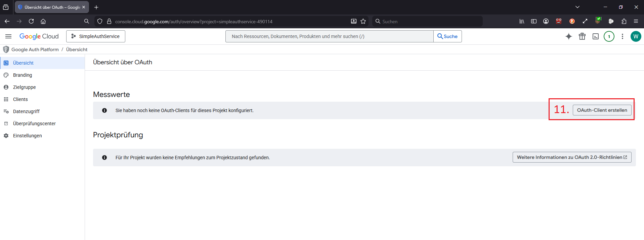Click the site padlock security icon
Viewport: 644px width, 240px height.
(109, 21)
